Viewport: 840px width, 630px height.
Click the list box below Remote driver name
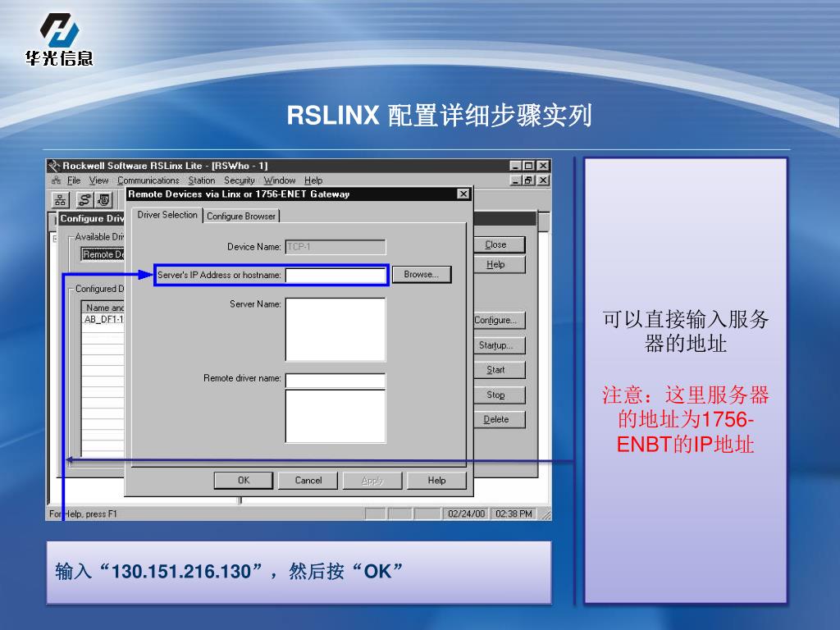click(336, 416)
